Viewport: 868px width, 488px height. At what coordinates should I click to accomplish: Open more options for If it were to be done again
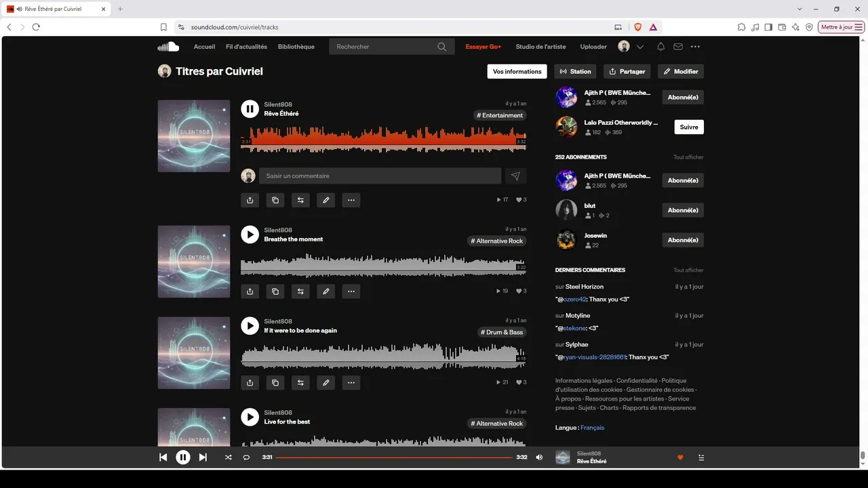tap(351, 383)
